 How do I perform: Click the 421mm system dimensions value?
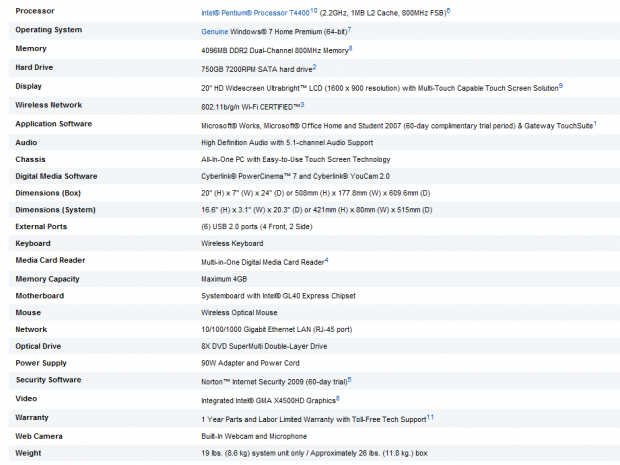(317, 210)
